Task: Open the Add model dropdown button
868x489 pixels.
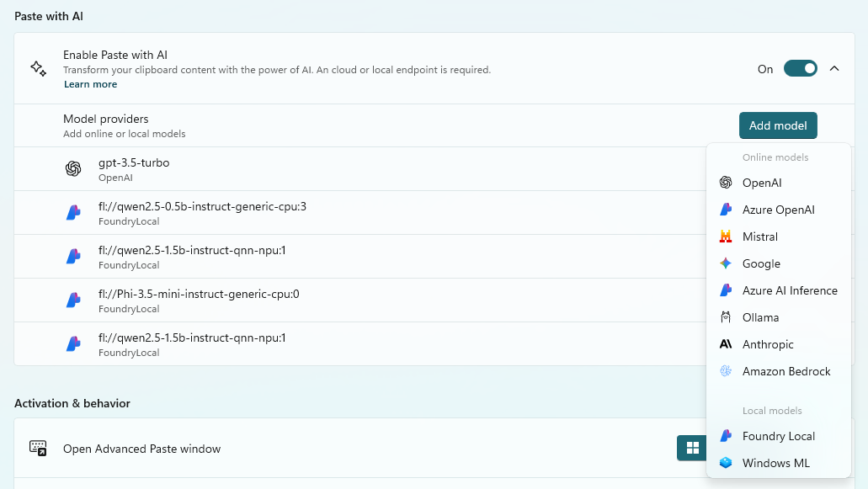Action: (x=778, y=125)
